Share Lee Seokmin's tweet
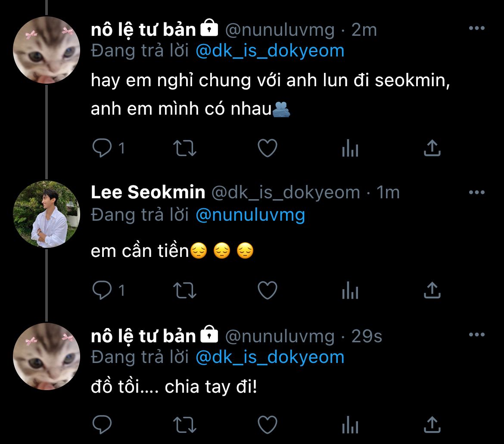504x444 pixels. [x=432, y=290]
